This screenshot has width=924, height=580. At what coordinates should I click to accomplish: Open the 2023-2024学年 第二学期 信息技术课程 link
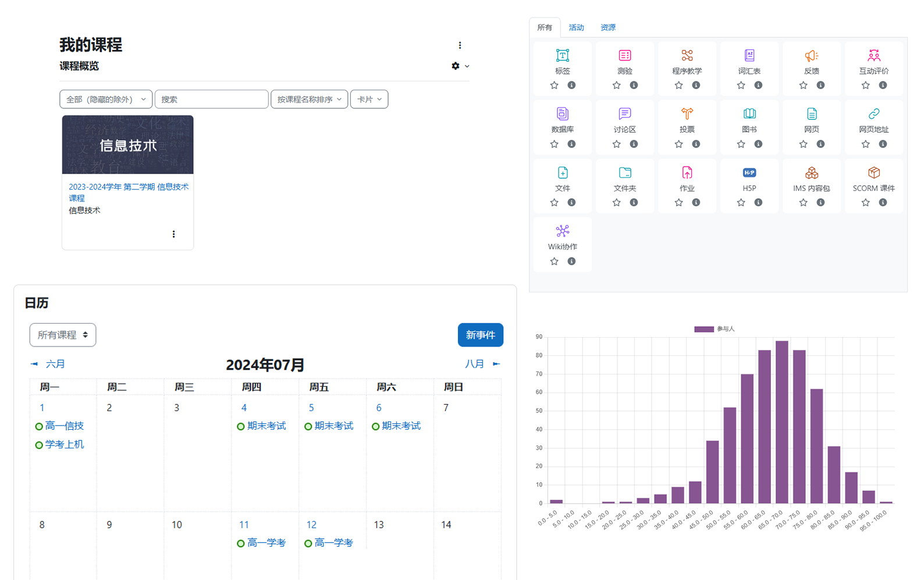[129, 192]
